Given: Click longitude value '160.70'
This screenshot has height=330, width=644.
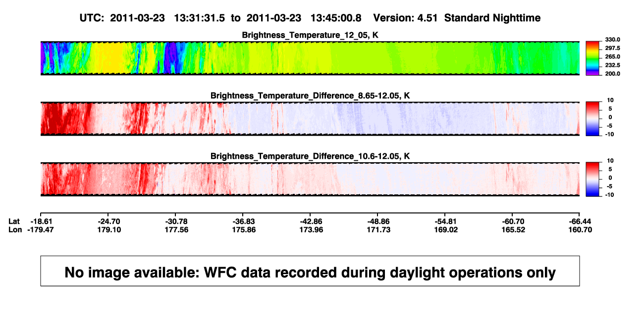Looking at the screenshot, I should click(x=581, y=230).
